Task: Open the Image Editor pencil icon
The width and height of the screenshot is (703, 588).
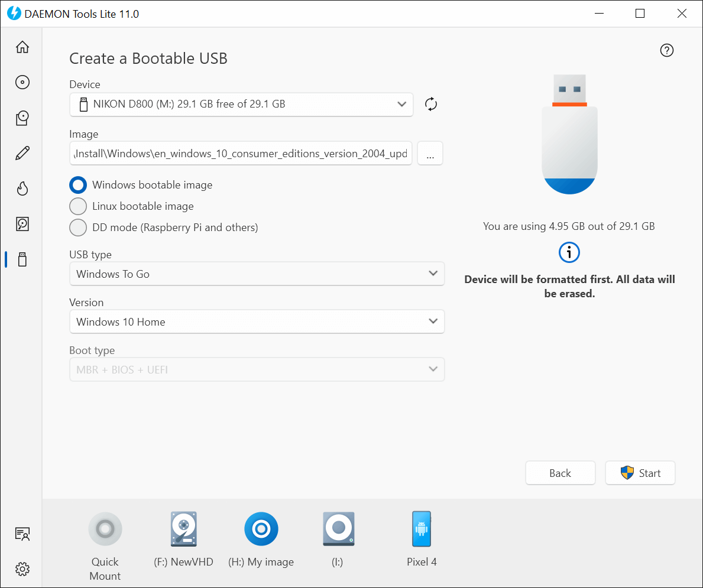Action: (22, 153)
